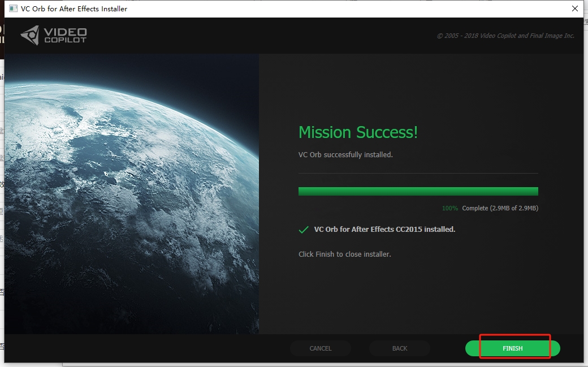Click "VC Orb for After Effects CC2015 installed."
The image size is (588, 367).
click(384, 229)
